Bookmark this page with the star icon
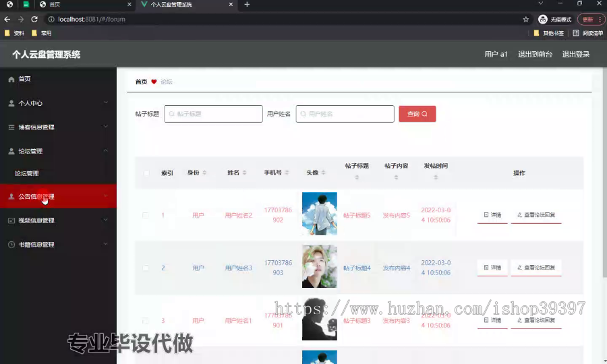607x364 pixels. click(525, 20)
